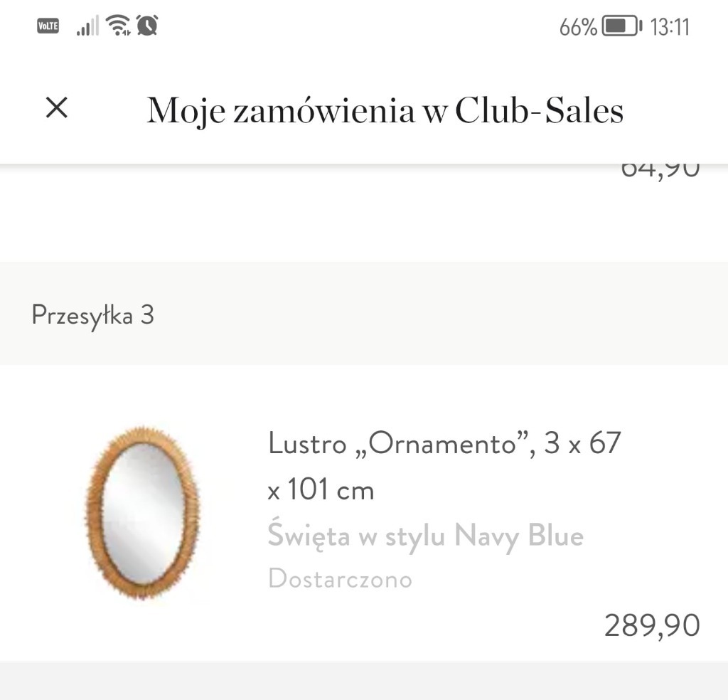728x700 pixels.
Task: Tap the "Moje zamówienia w Club-Sales" title
Action: [x=385, y=110]
